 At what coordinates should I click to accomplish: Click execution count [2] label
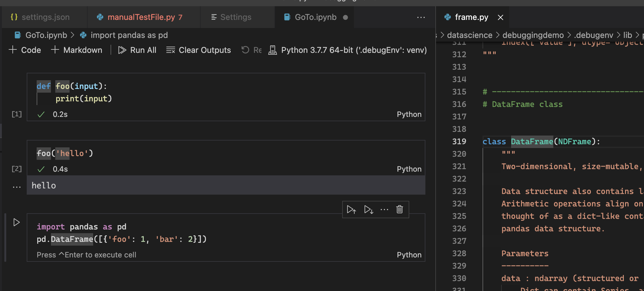tap(17, 169)
